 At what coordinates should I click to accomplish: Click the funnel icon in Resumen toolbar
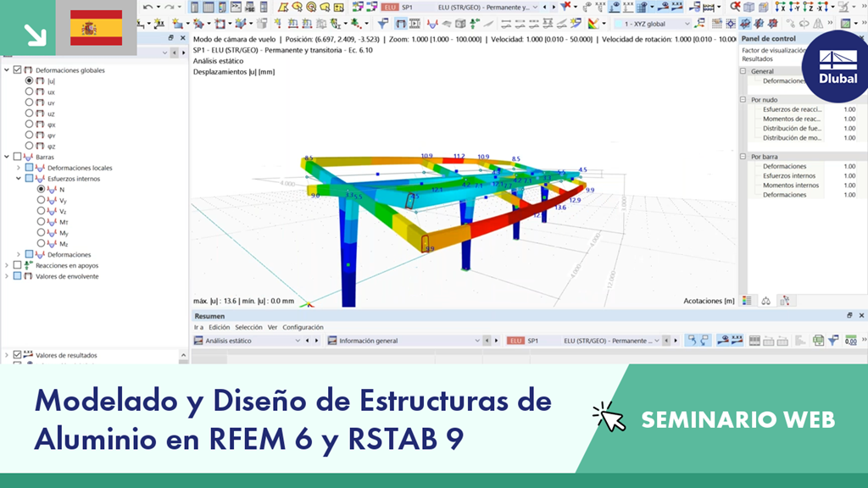pos(833,341)
